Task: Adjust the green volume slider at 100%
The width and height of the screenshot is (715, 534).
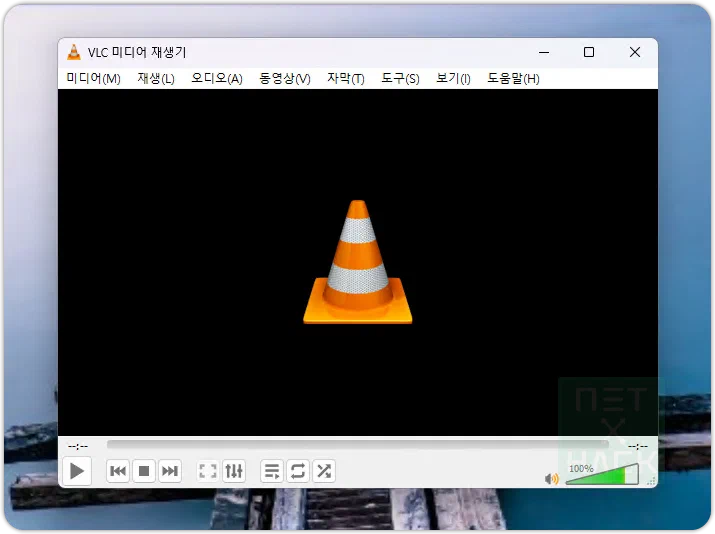Action: [601, 474]
